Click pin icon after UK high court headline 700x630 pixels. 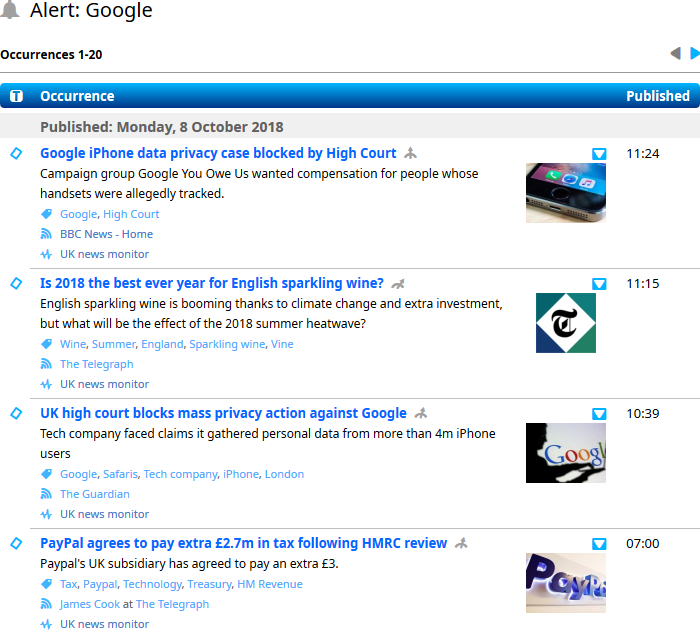click(421, 413)
